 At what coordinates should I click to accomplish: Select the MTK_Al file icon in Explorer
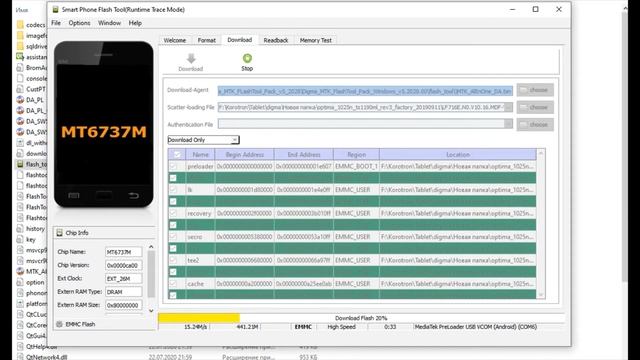click(20, 271)
